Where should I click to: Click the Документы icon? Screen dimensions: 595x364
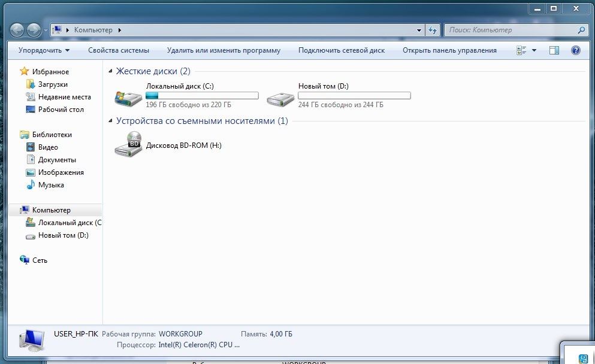point(31,159)
